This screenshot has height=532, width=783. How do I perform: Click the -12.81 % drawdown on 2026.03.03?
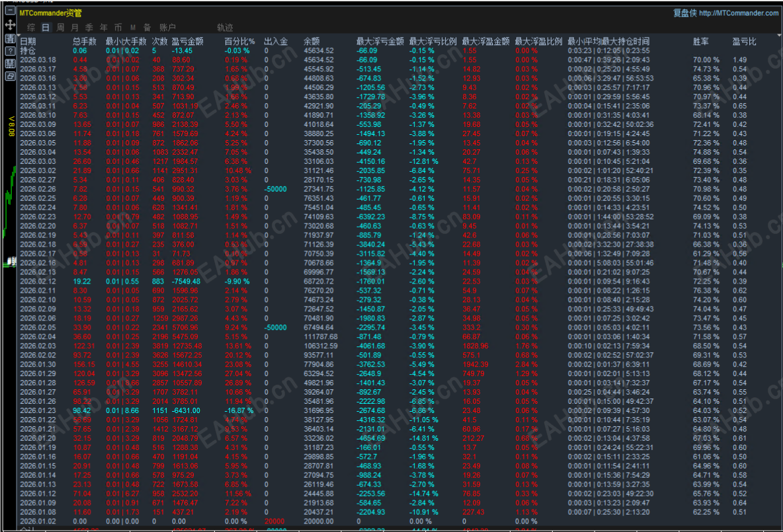pyautogui.click(x=424, y=161)
